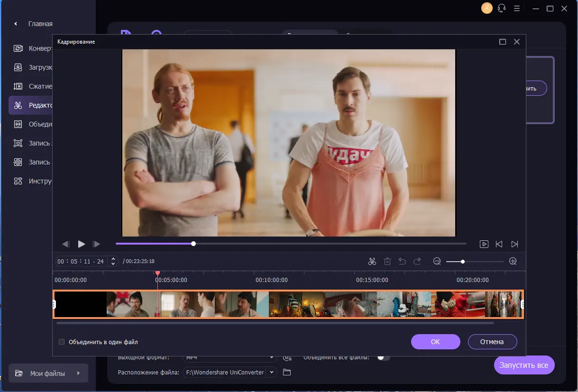This screenshot has width=578, height=392.
Task: Jump to the next segment
Action: coord(514,244)
